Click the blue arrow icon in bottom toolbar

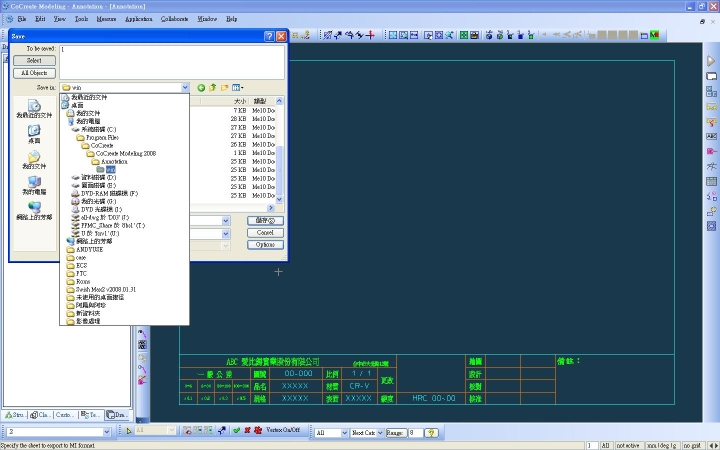[222, 431]
